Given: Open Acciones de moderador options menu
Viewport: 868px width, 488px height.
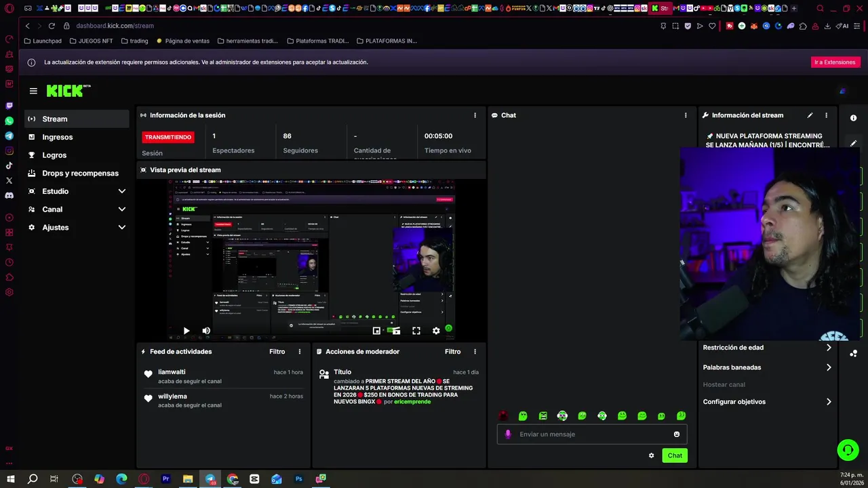Looking at the screenshot, I should click(x=475, y=352).
